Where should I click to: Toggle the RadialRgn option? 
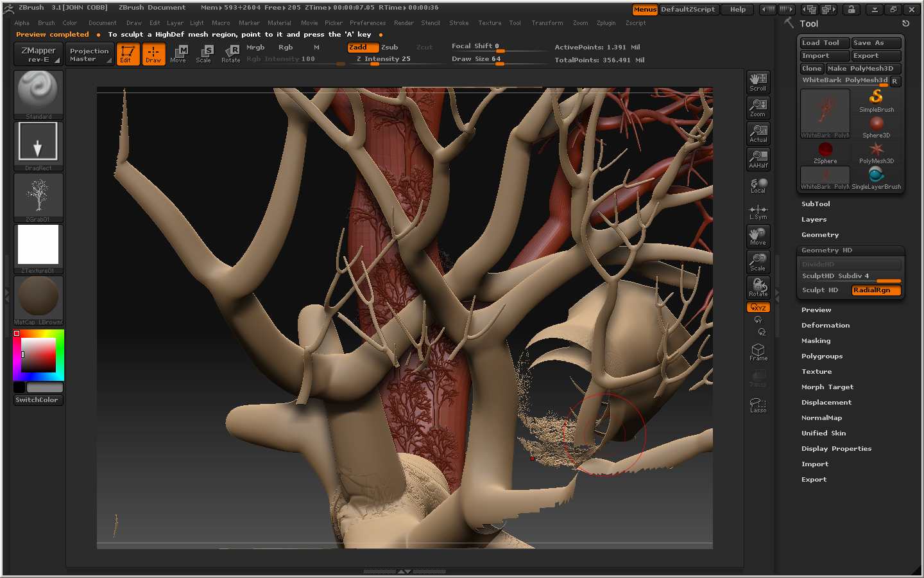pyautogui.click(x=876, y=290)
